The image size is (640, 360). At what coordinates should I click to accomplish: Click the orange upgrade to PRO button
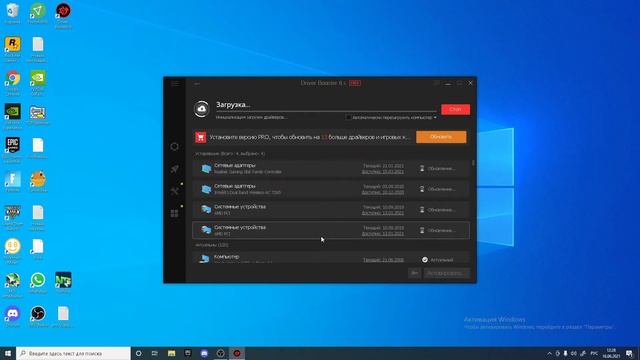(x=441, y=137)
